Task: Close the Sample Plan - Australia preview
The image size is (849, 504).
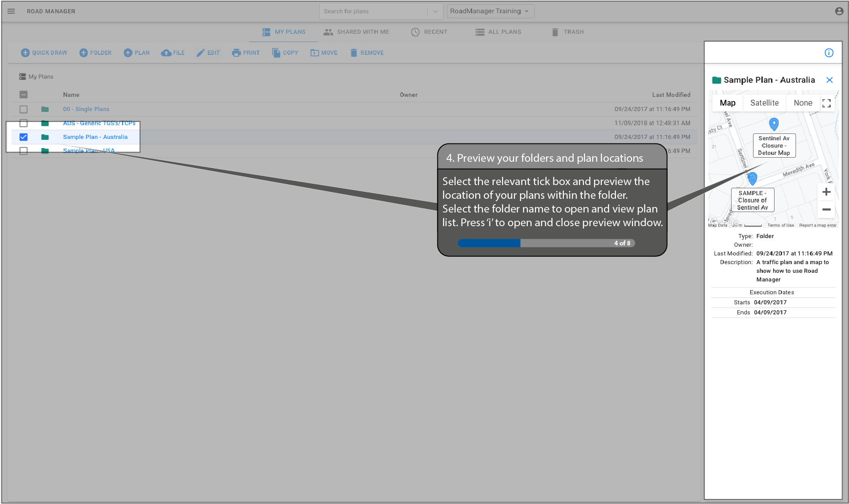Action: tap(829, 80)
